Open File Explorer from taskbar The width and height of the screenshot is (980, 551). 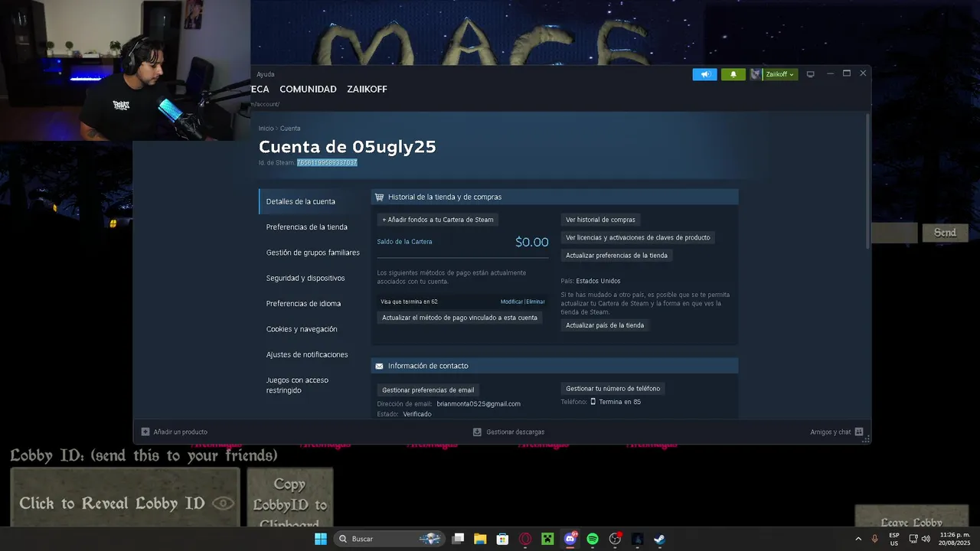click(x=480, y=539)
